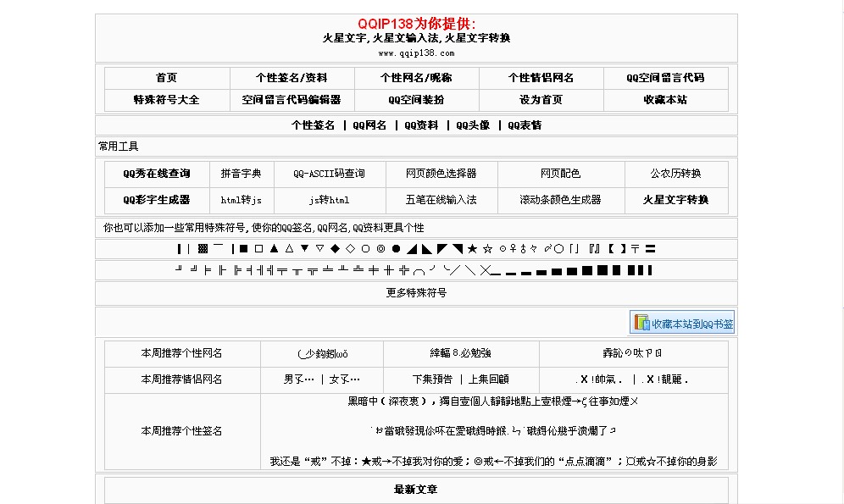Open QQ表情 in the sub-navigation bar
Viewport: 844px width, 504px height.
[x=525, y=125]
